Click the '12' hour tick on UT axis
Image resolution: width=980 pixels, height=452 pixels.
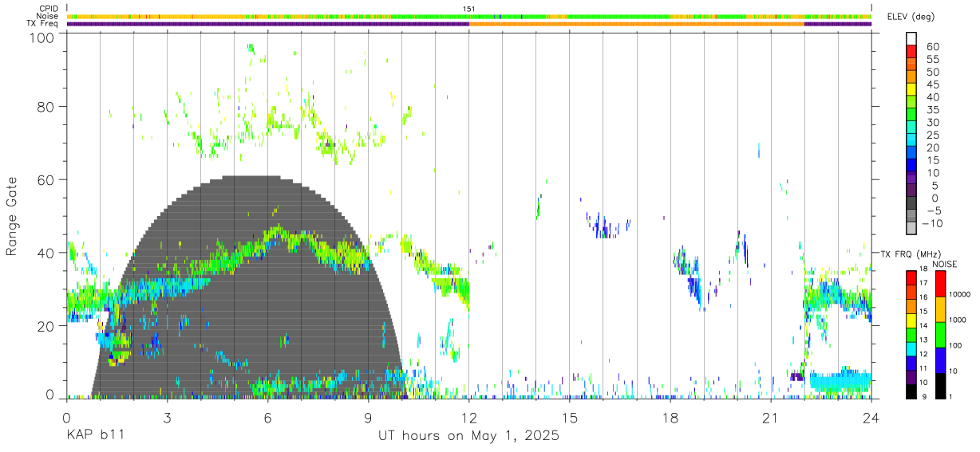(x=469, y=418)
